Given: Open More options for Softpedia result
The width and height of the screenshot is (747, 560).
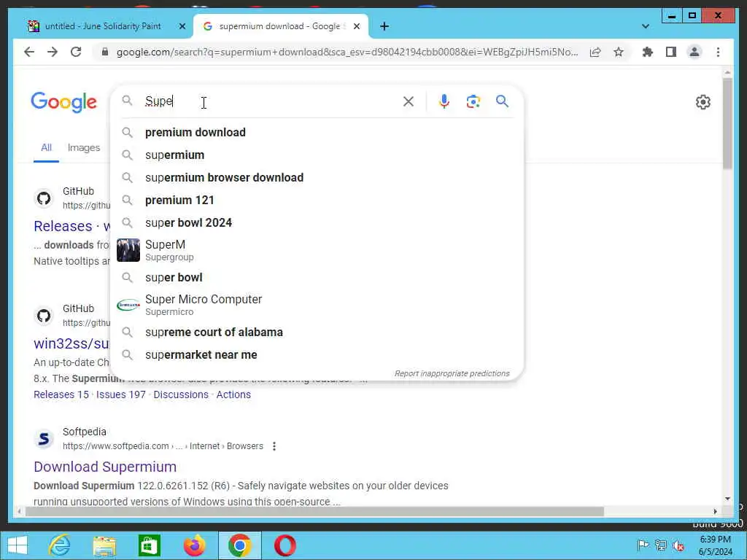Looking at the screenshot, I should pyautogui.click(x=274, y=446).
